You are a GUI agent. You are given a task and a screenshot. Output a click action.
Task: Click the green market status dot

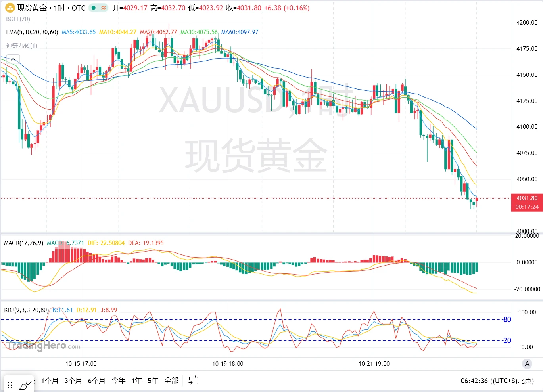(94, 8)
